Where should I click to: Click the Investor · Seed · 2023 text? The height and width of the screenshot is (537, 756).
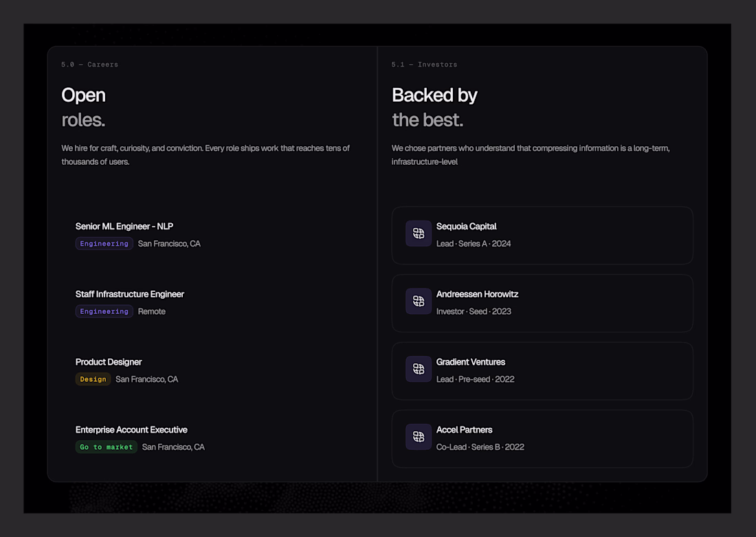[474, 312]
